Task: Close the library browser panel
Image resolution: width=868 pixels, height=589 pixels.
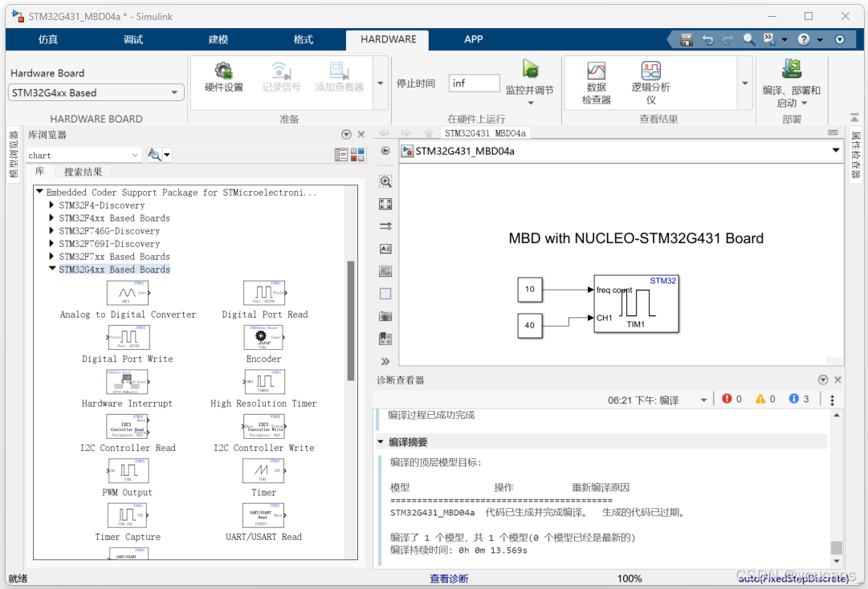Action: tap(361, 134)
